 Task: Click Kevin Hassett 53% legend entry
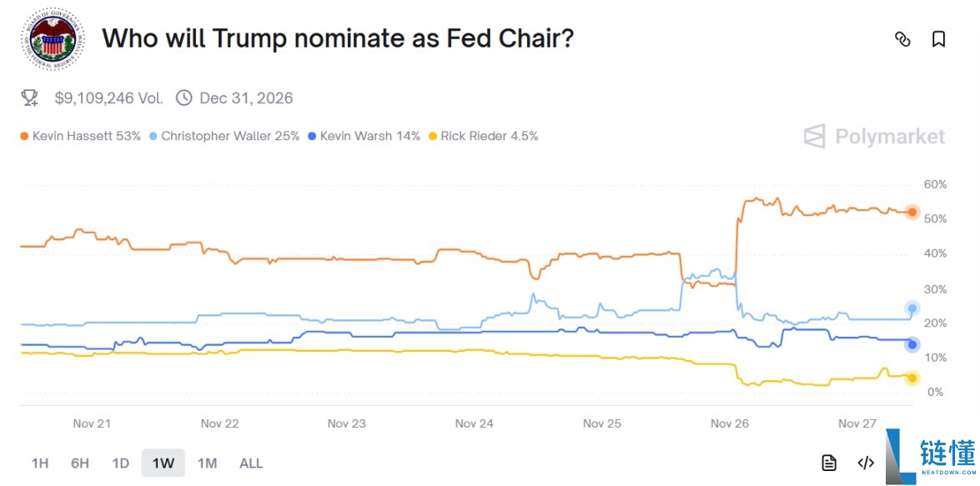pos(80,136)
